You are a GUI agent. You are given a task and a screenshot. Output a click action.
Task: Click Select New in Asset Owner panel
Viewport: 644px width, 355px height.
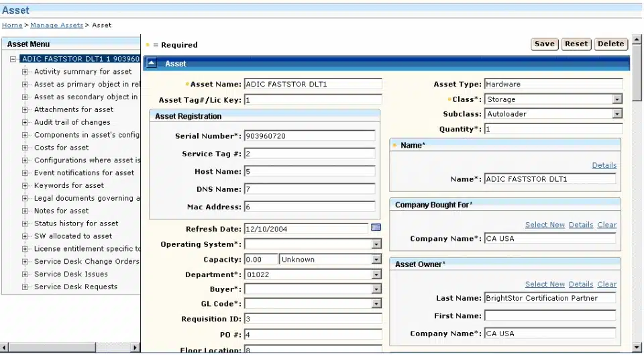click(545, 285)
